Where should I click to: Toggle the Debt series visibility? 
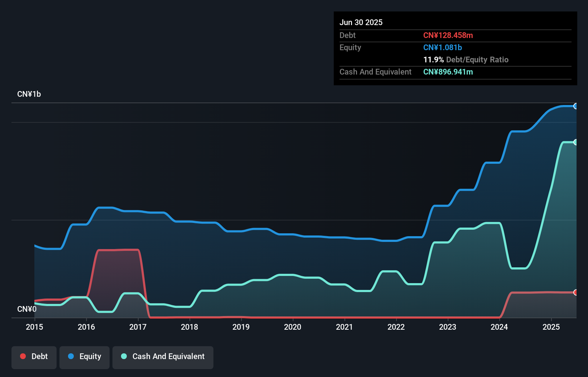34,357
